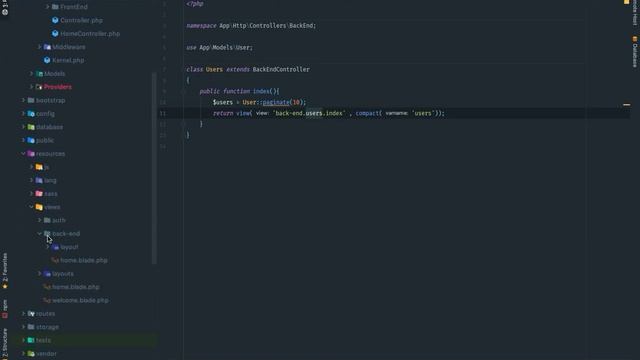The image size is (640, 360).
Task: Click the BackEndController class name
Action: 281,69
